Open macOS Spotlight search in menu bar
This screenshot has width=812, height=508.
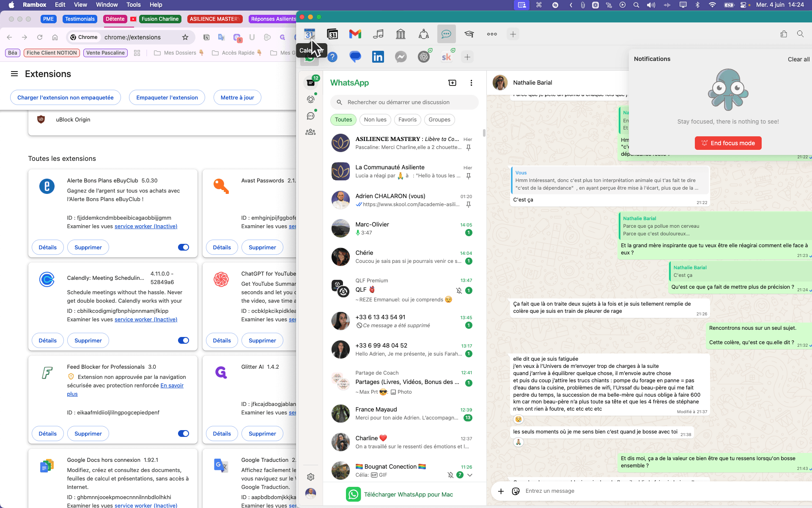point(636,5)
